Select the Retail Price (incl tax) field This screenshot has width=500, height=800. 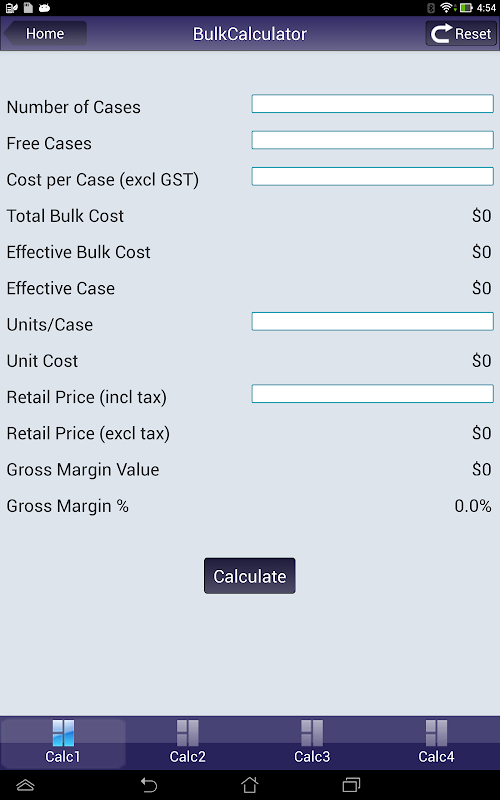tap(372, 394)
